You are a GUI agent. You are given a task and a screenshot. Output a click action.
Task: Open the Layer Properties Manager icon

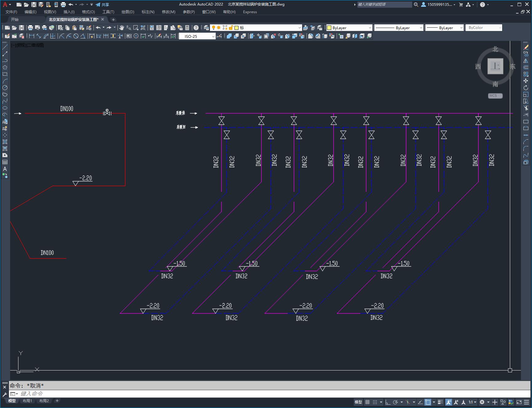tap(206, 28)
